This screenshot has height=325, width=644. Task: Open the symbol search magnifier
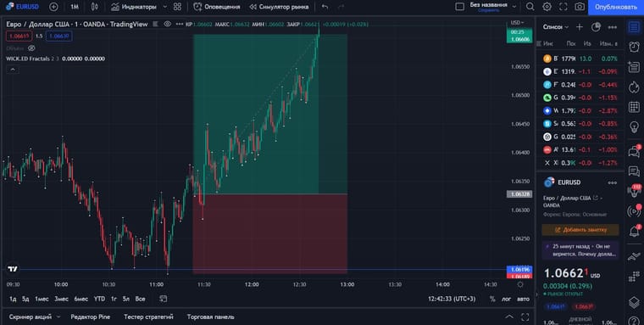click(530, 7)
